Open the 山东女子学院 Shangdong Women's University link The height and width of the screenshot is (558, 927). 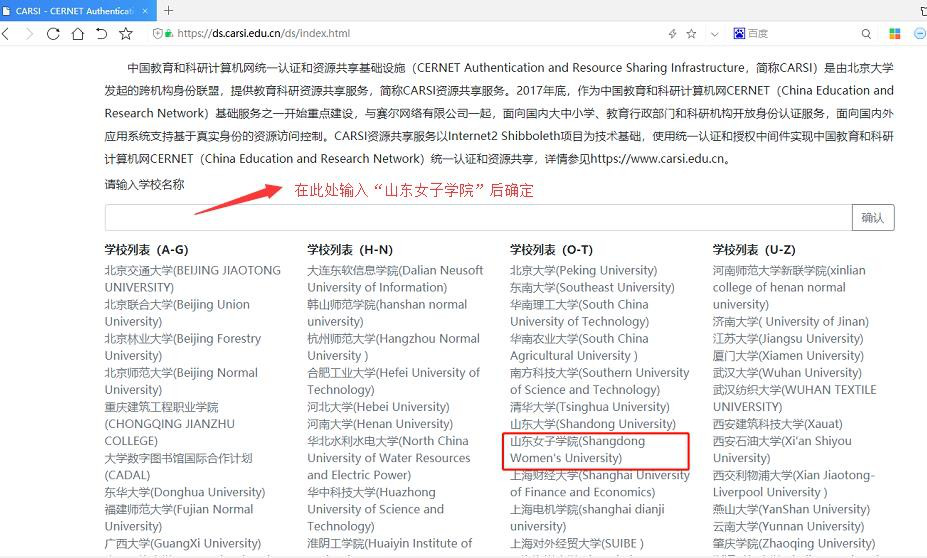578,449
